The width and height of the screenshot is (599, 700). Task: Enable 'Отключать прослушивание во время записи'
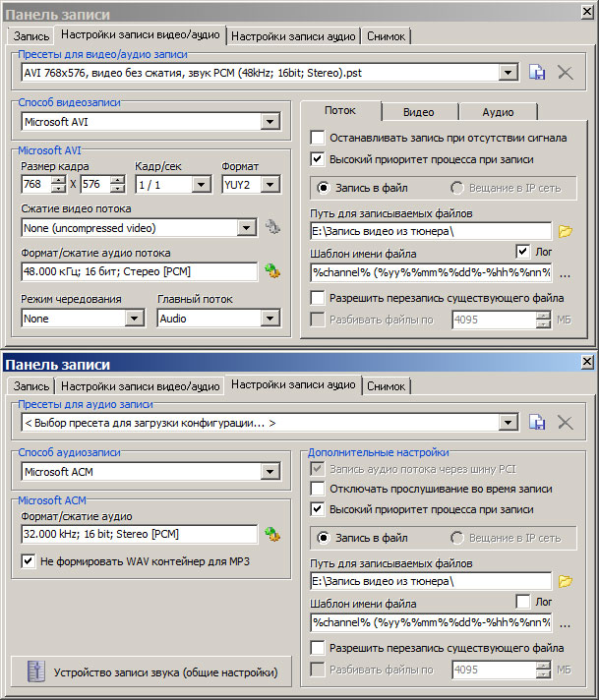(318, 489)
